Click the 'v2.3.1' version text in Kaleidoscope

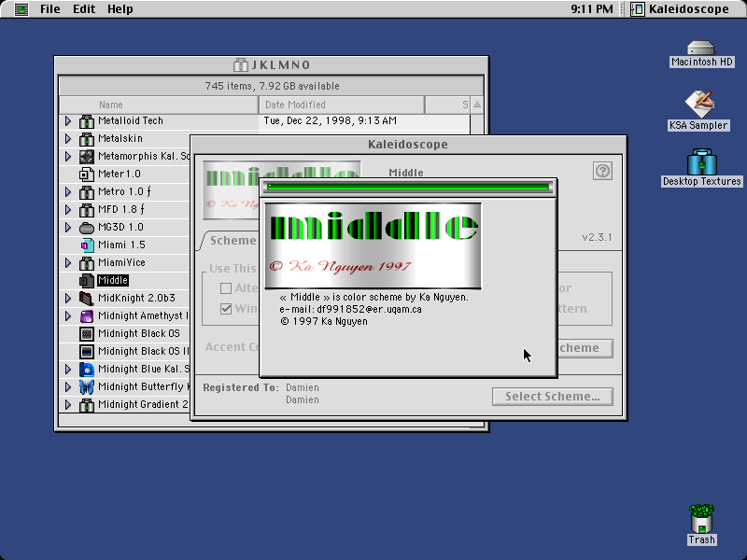pyautogui.click(x=597, y=237)
